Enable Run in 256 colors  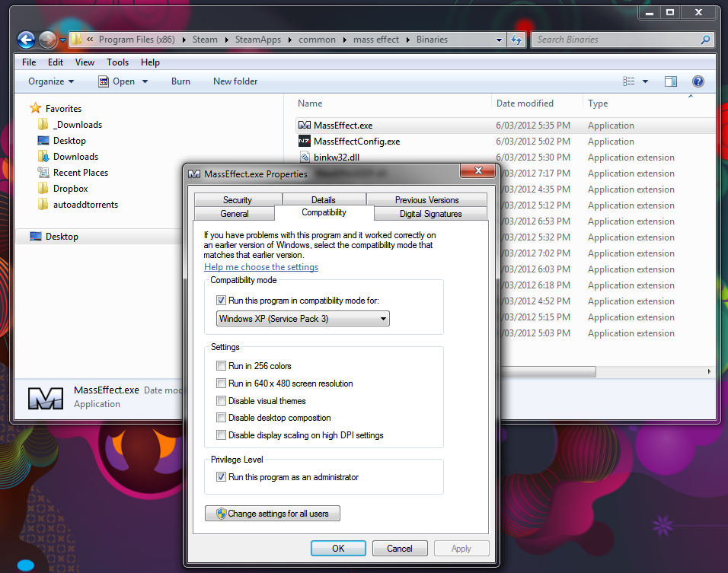222,366
